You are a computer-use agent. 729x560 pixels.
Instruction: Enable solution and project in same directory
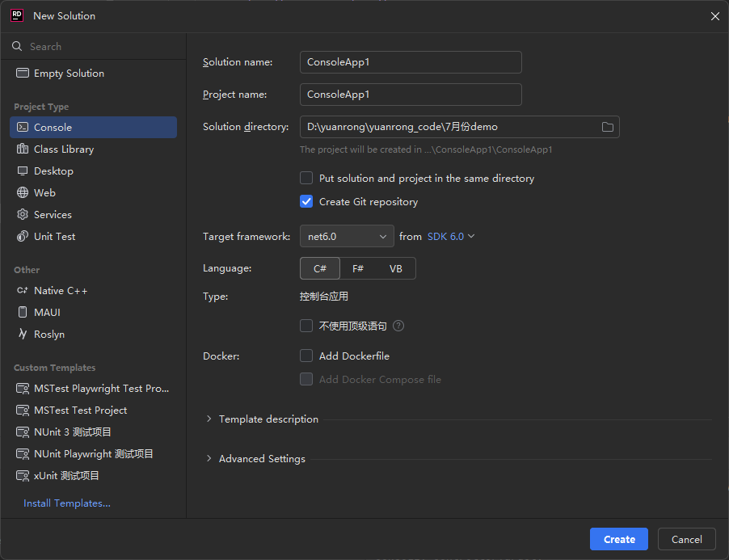pos(306,178)
